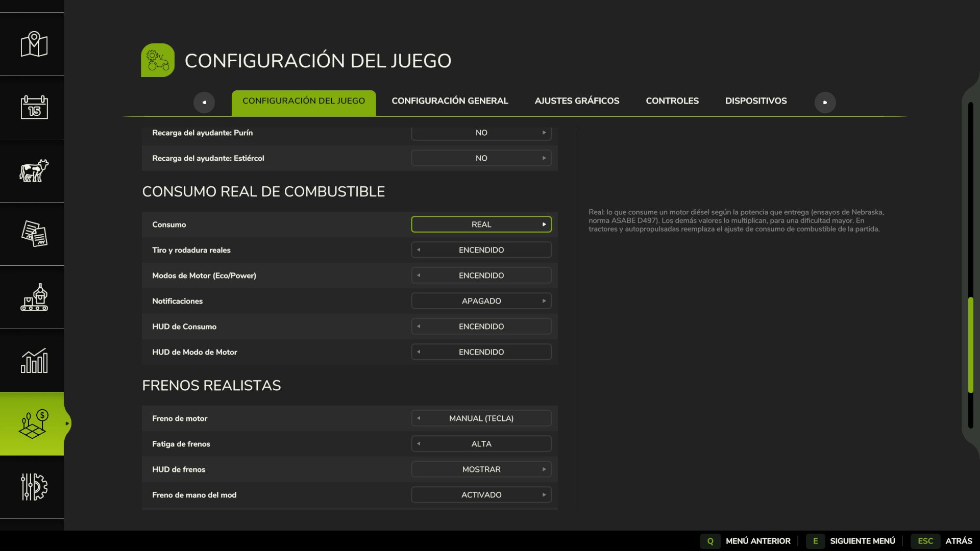Click the tractor gear header icon

158,60
